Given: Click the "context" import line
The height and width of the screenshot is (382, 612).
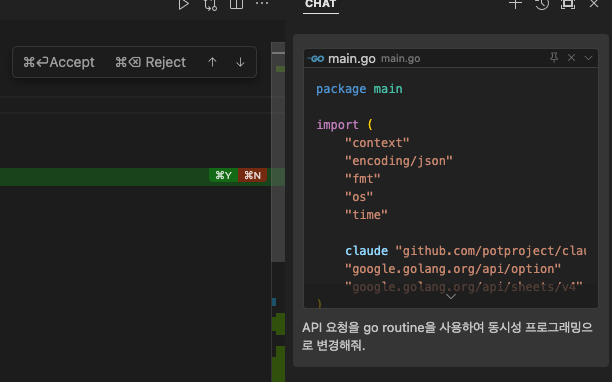Looking at the screenshot, I should 377,142.
